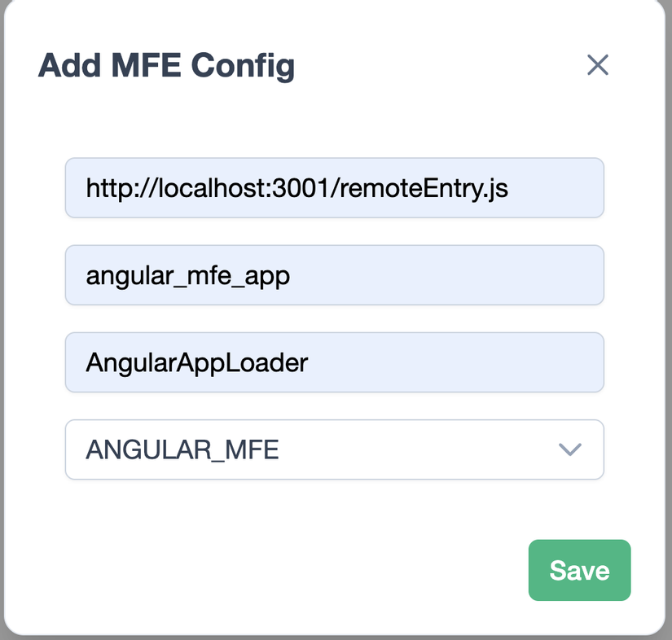Screen dimensions: 672x640
Task: Click the ANGULAR_MFE selected value text
Action: coord(182,449)
